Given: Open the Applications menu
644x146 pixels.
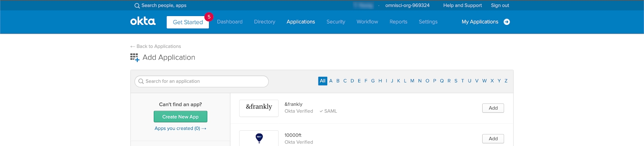Looking at the screenshot, I should (x=301, y=22).
